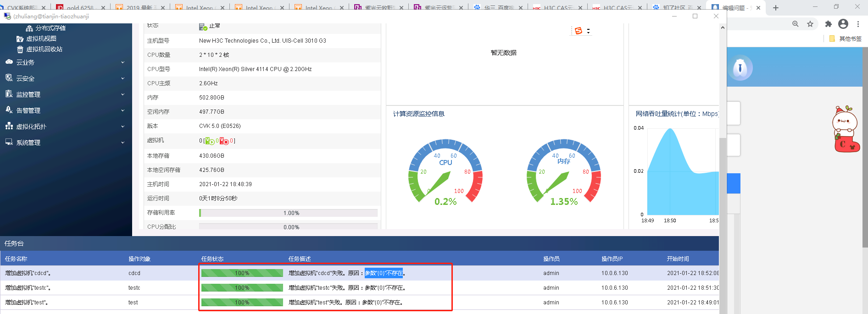The image size is (868, 314).
Task: Click the remote session window icon
Action: [7, 16]
